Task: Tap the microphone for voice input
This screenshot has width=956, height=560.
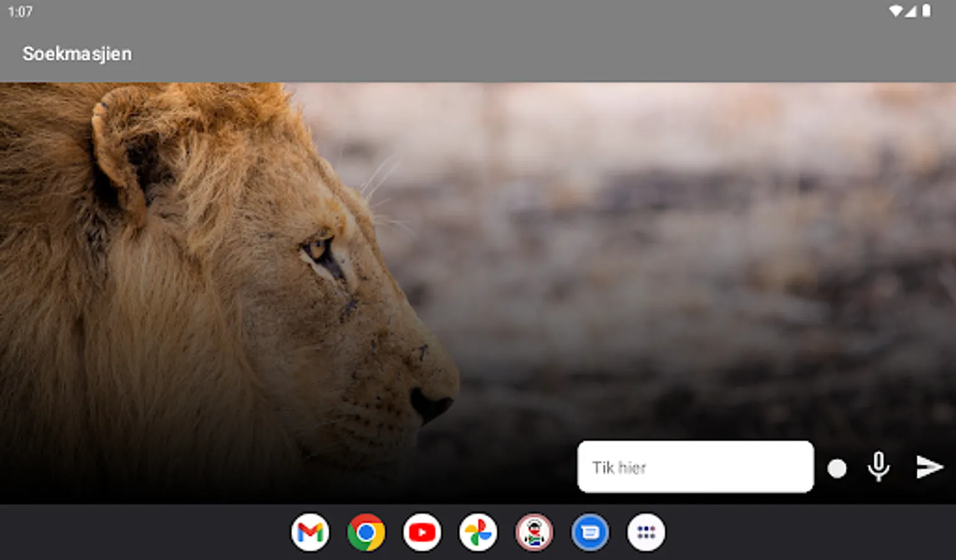Action: point(878,467)
